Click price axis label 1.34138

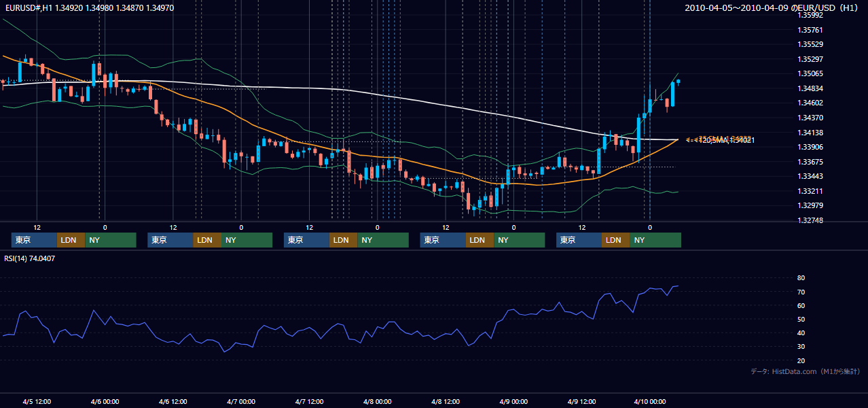coord(812,133)
